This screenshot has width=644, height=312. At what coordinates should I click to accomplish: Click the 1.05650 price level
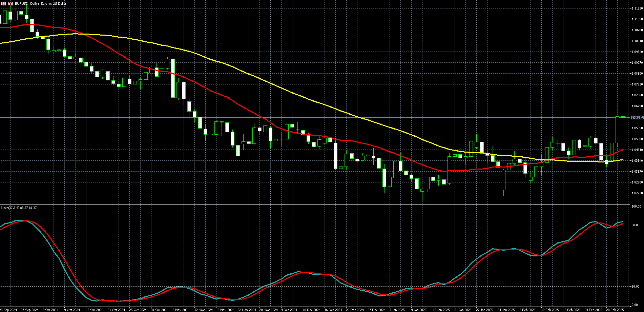click(x=637, y=128)
